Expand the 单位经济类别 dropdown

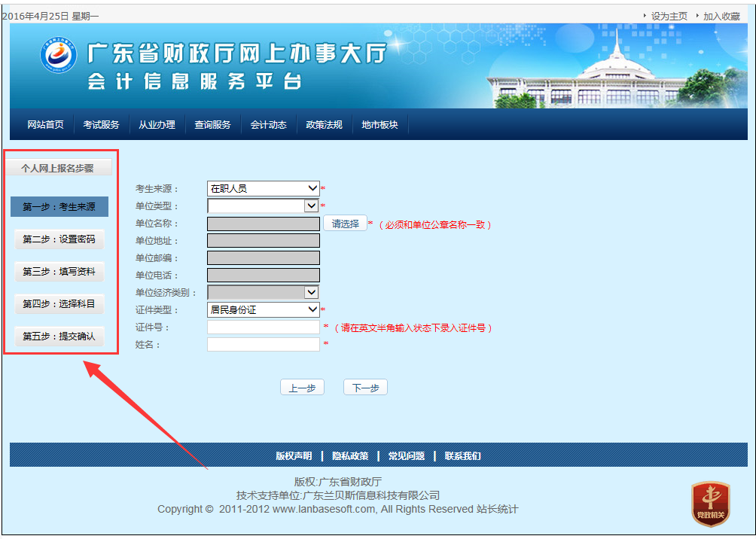coord(264,292)
